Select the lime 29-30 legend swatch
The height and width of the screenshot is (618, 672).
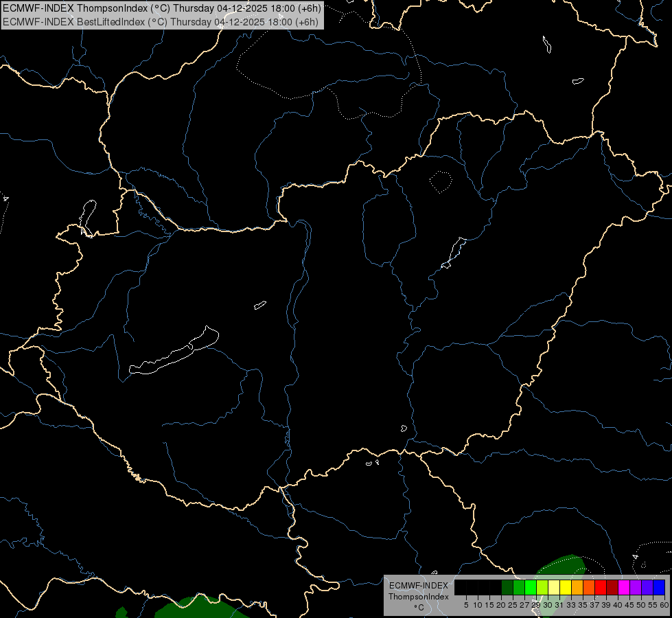542,587
